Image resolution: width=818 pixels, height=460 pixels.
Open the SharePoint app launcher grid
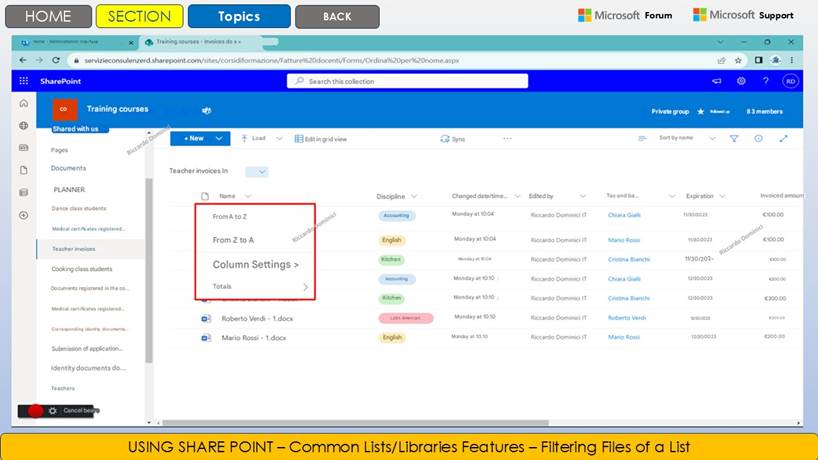click(23, 81)
